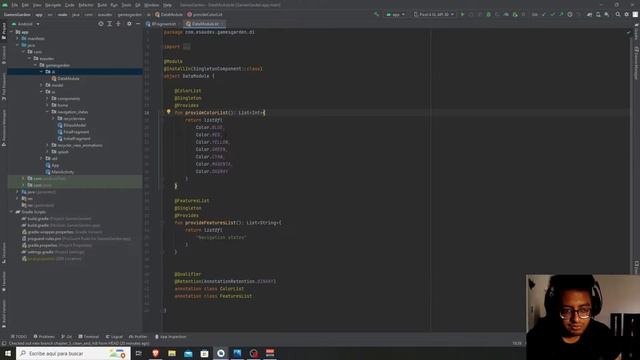Open the Android view dropdown

[x=25, y=24]
